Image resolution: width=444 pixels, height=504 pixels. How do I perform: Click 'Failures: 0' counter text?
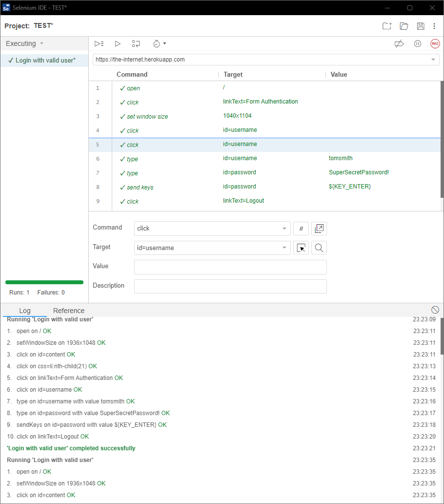pyautogui.click(x=51, y=293)
